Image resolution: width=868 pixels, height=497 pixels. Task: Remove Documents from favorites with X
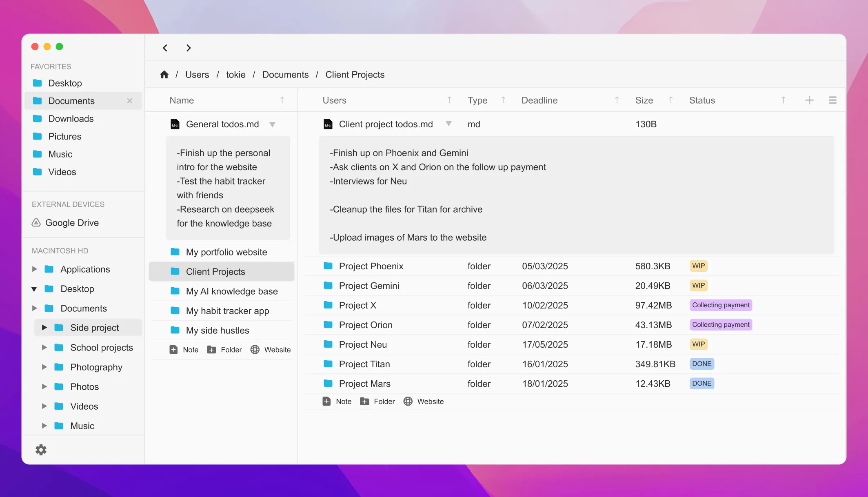pos(129,101)
